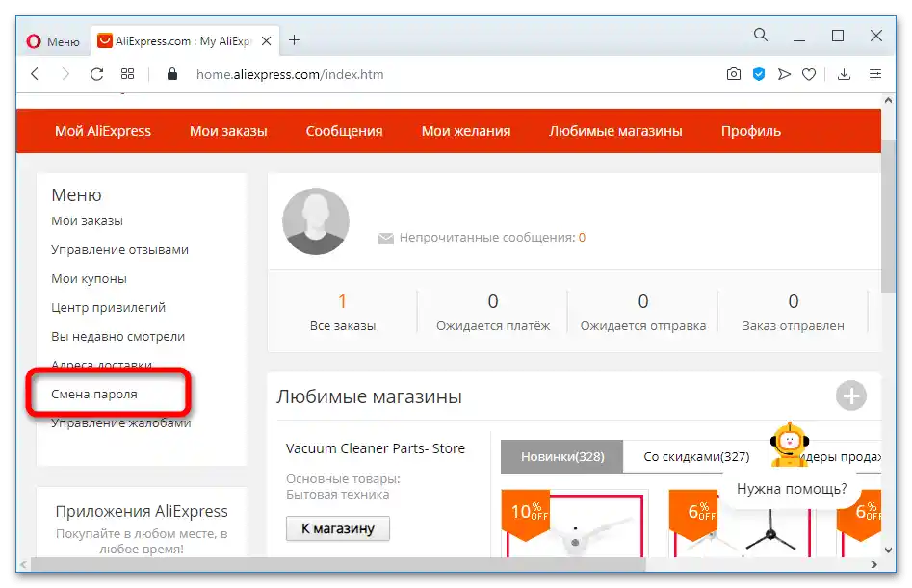
Task: Open the 6% off brush product thumbnail
Action: (x=741, y=525)
